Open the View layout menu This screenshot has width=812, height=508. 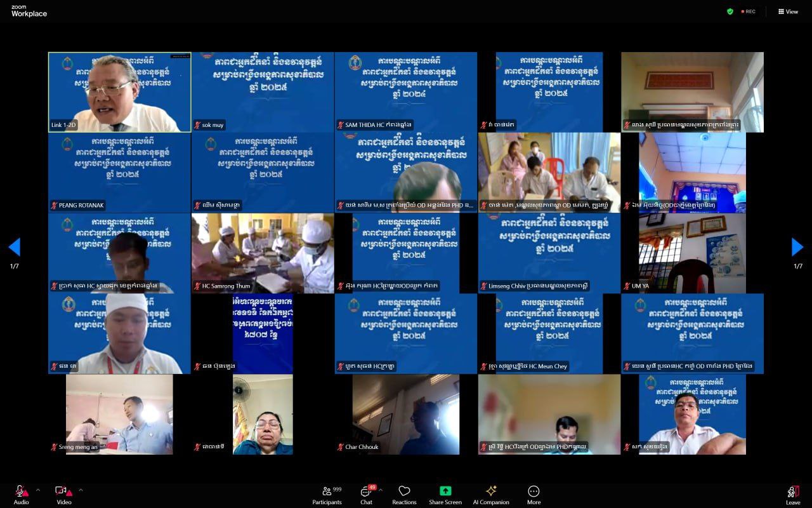pyautogui.click(x=788, y=11)
